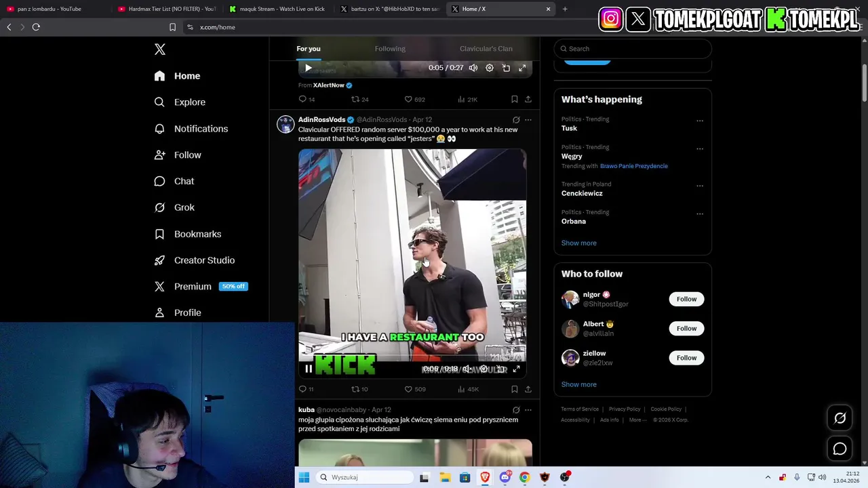
Task: Open settings gear on AdinRossVods video
Action: click(484, 369)
